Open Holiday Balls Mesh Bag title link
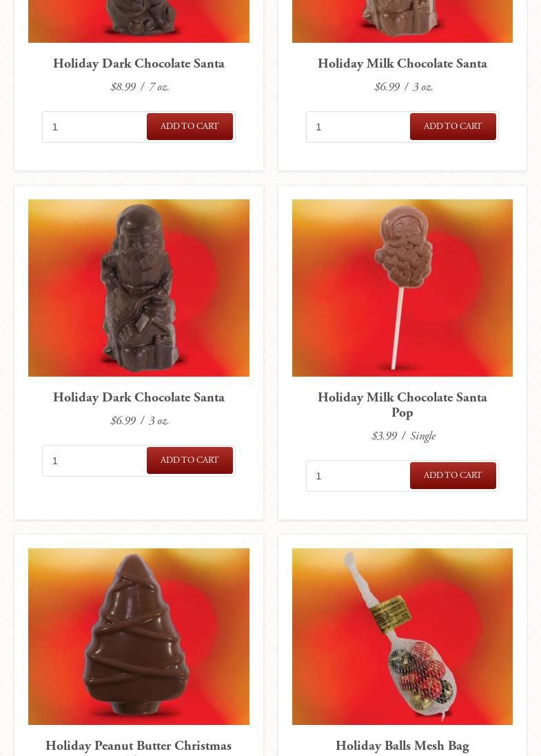Screen dimensions: 541x756 click(402, 746)
